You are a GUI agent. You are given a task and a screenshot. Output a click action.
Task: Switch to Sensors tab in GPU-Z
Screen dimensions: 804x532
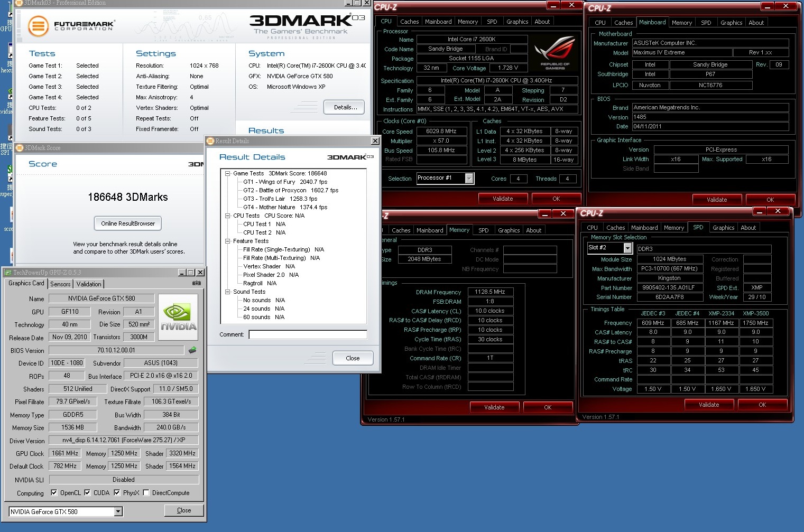click(x=60, y=284)
